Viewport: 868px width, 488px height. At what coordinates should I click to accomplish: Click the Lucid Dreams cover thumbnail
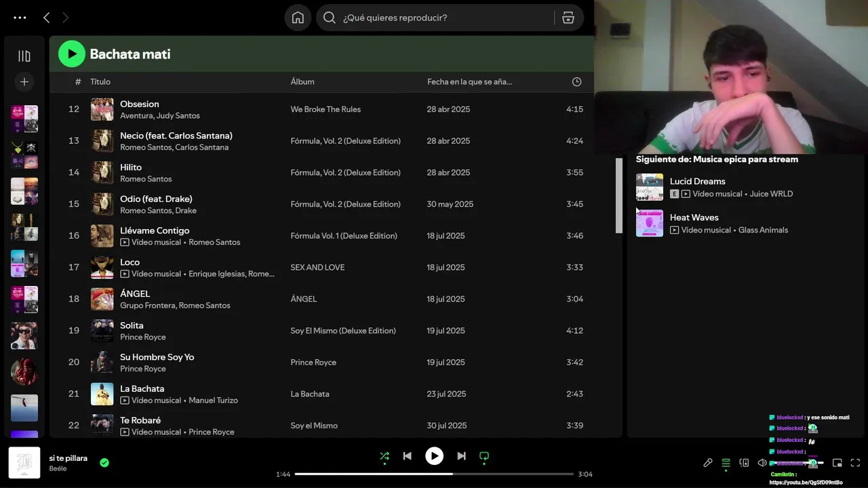click(650, 187)
